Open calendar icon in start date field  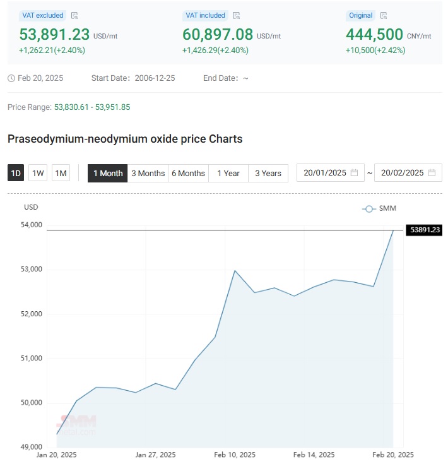354,173
